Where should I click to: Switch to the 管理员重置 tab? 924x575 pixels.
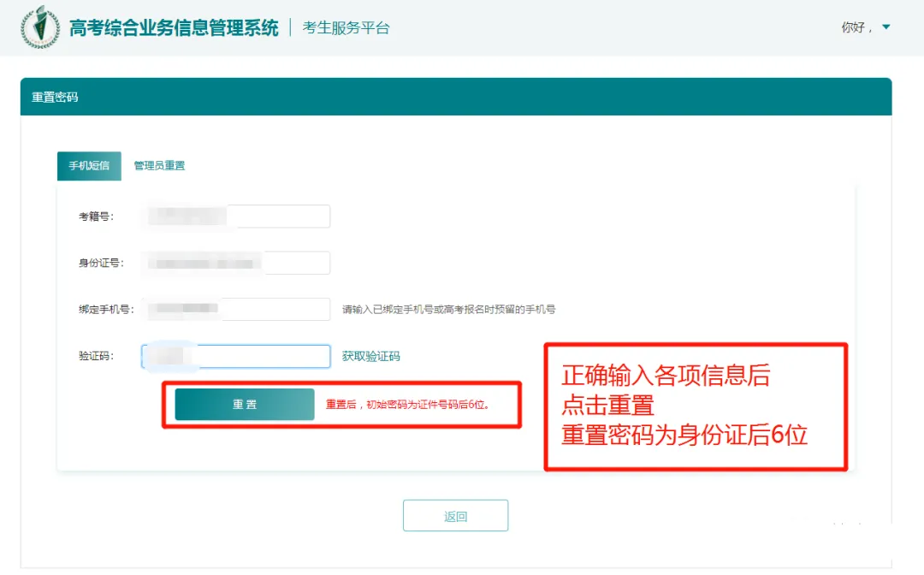pos(159,165)
